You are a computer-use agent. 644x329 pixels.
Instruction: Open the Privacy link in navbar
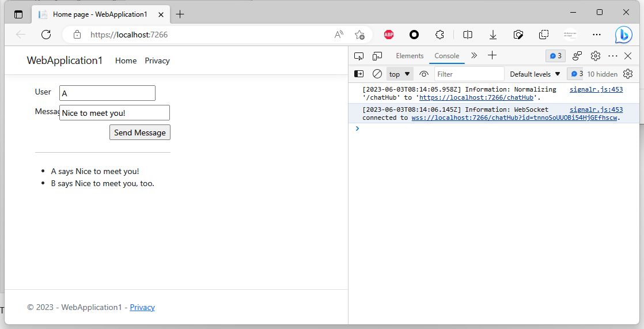(157, 60)
